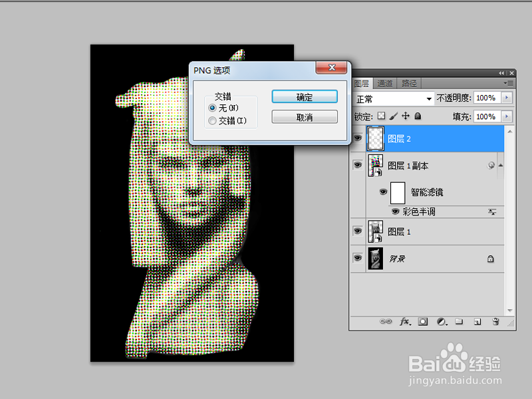
Task: Click the link layers icon
Action: (x=386, y=321)
